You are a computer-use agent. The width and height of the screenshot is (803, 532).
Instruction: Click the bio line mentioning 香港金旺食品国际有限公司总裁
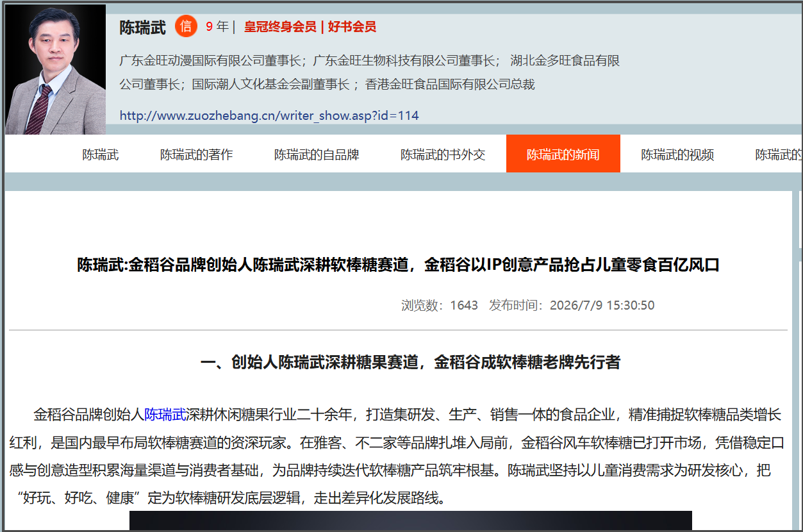click(x=327, y=84)
